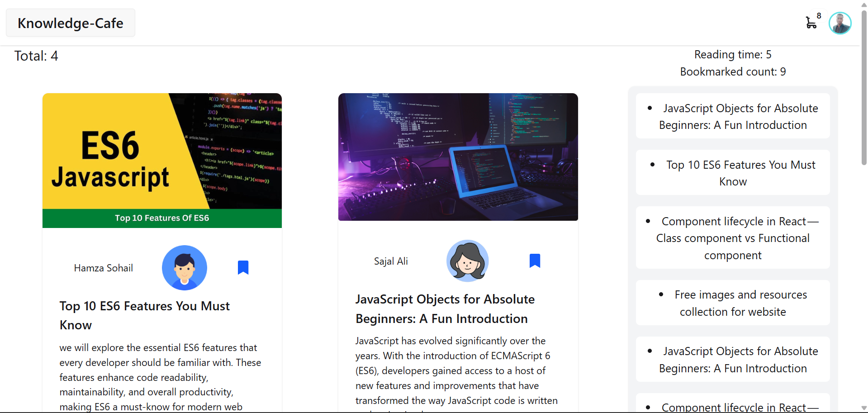Screen dimensions: 868x413
Task: Open the ES6 Javascript cover image
Action: 162,160
